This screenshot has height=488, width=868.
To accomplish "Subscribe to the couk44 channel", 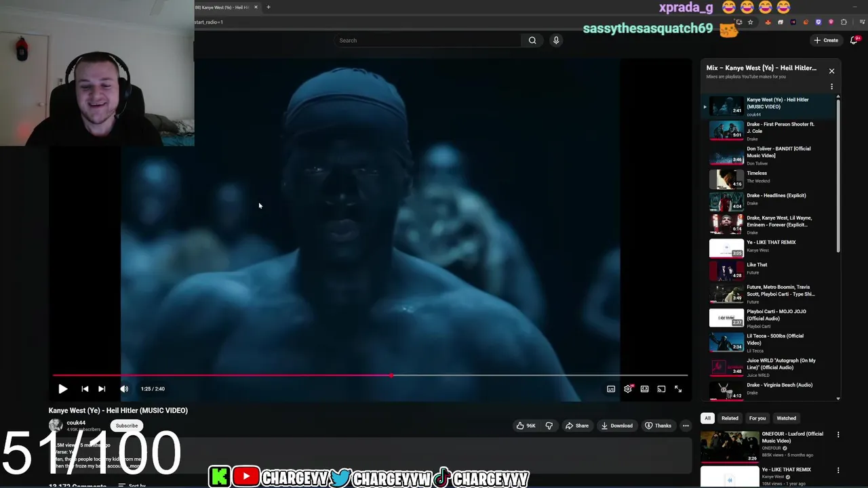I will [126, 426].
